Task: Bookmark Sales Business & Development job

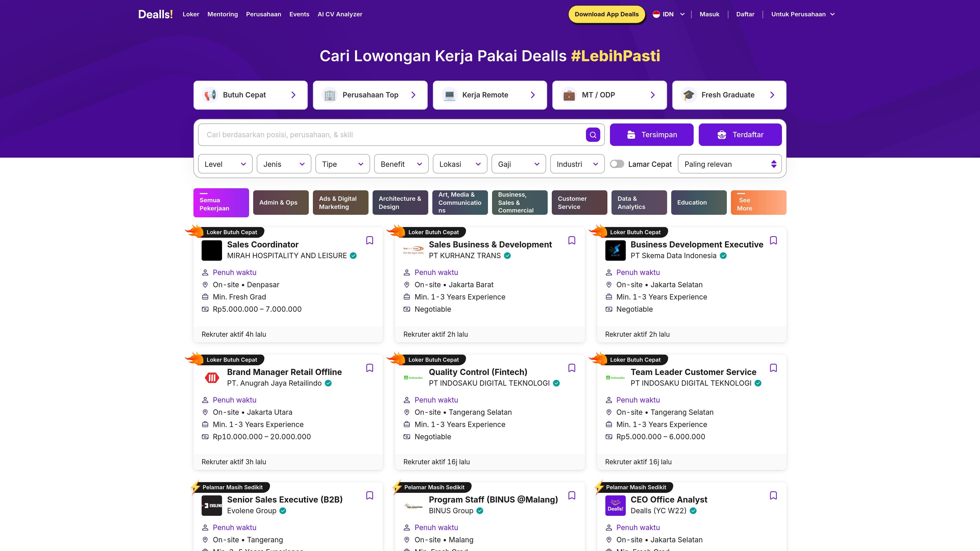Action: tap(571, 240)
